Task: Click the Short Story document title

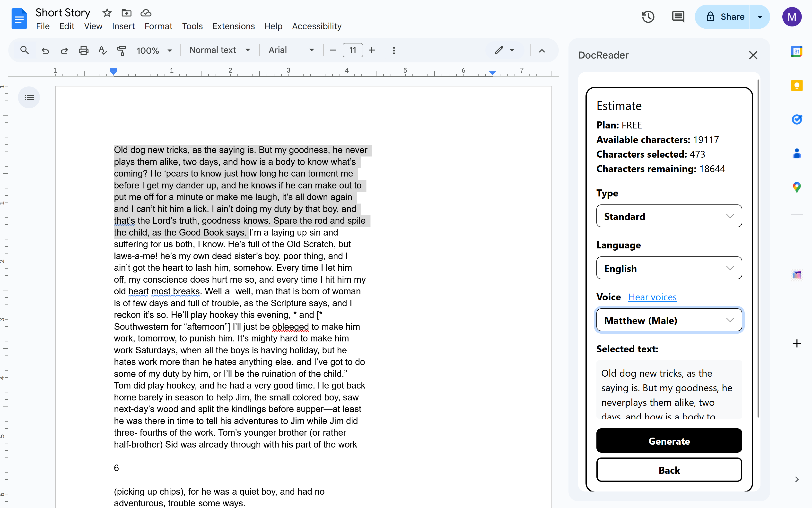Action: click(x=63, y=13)
